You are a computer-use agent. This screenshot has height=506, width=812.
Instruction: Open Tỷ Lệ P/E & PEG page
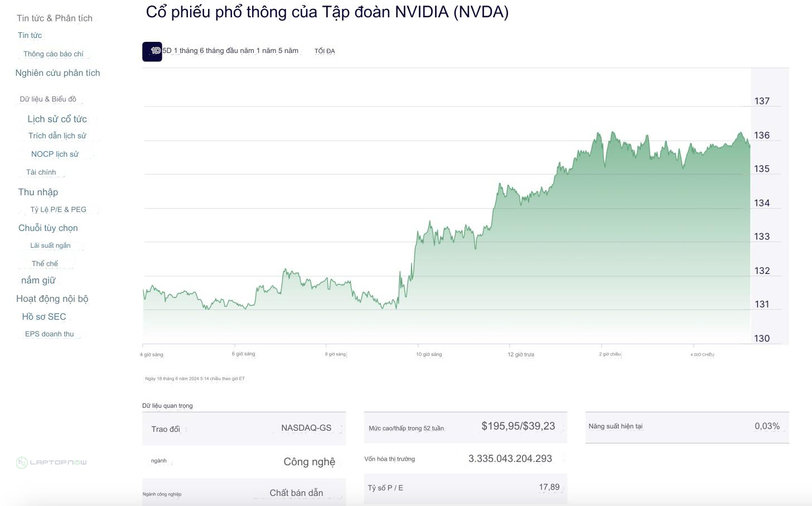tap(58, 210)
